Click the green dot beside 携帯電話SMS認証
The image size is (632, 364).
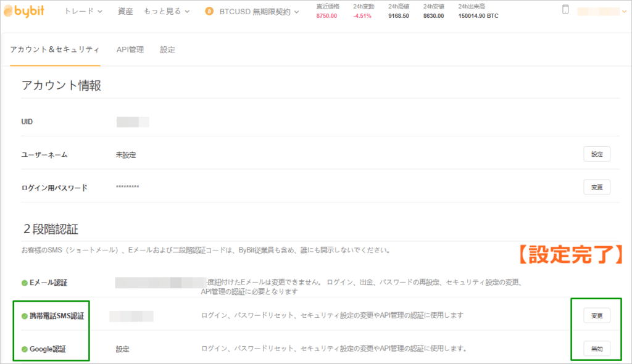tap(25, 316)
